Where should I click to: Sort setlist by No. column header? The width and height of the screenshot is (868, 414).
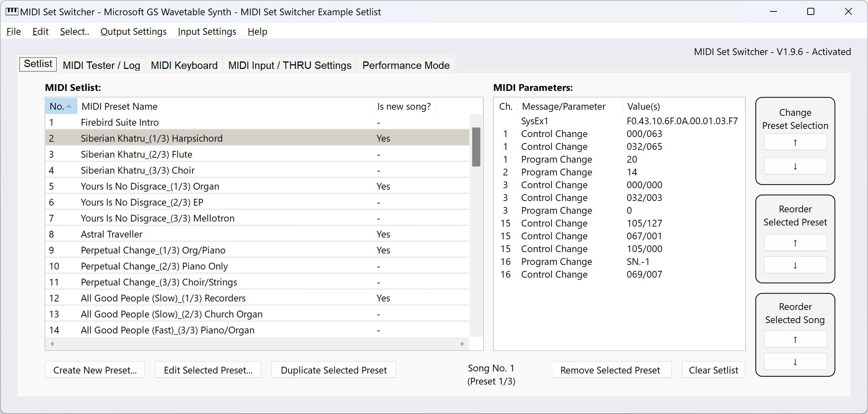click(x=61, y=106)
